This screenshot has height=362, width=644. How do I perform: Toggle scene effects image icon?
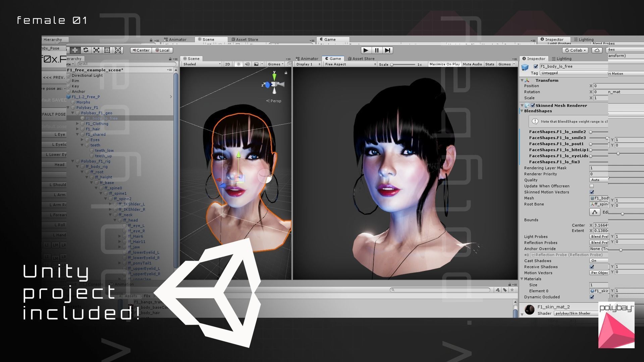256,64
